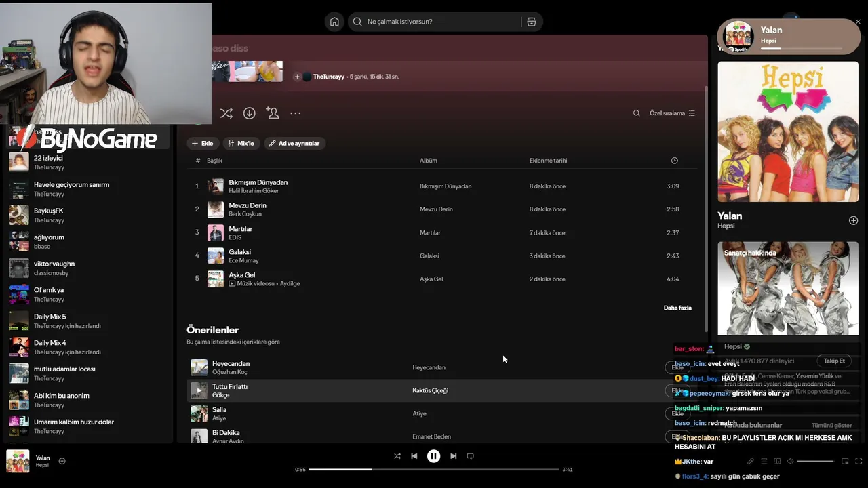Seek within the song progress bar
Screen dimensions: 868x488
(434, 469)
